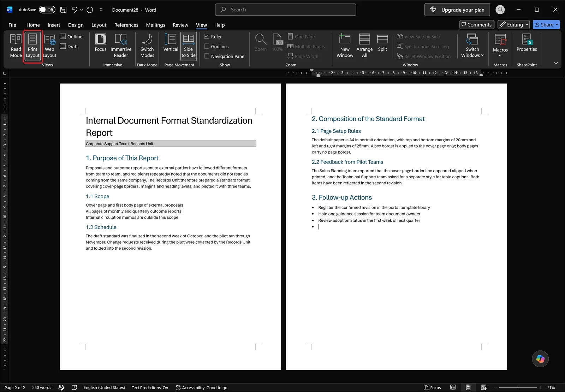
Task: Set Vertical page movement
Action: click(x=171, y=43)
